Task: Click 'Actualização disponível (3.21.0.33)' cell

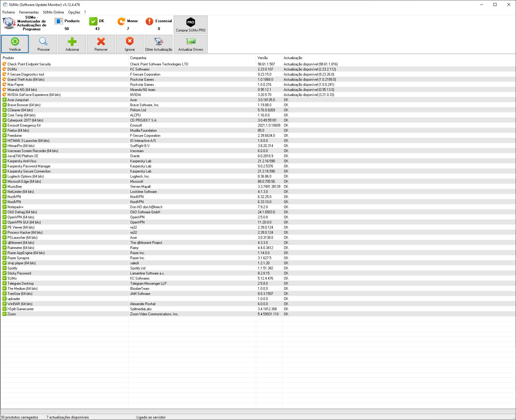Action: (309, 95)
